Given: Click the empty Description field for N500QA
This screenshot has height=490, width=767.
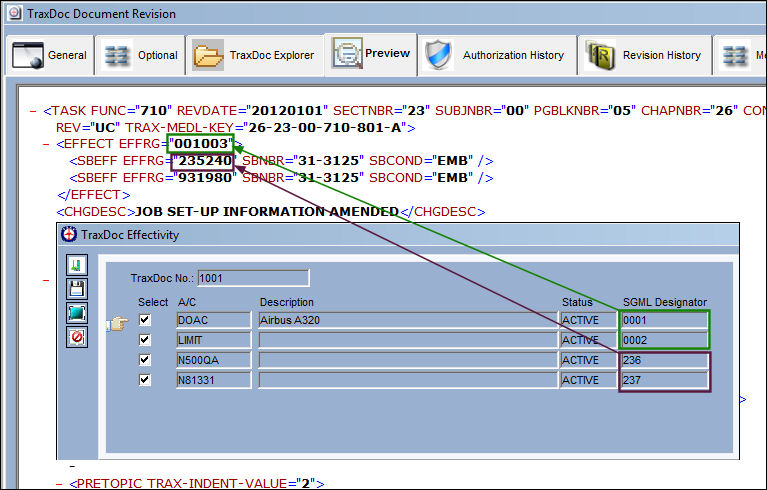Looking at the screenshot, I should (408, 360).
